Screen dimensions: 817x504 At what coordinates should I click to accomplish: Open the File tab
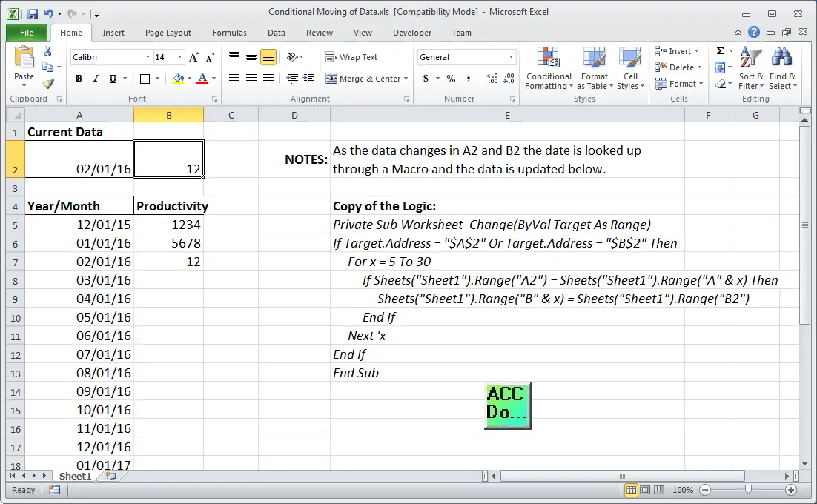pos(27,33)
